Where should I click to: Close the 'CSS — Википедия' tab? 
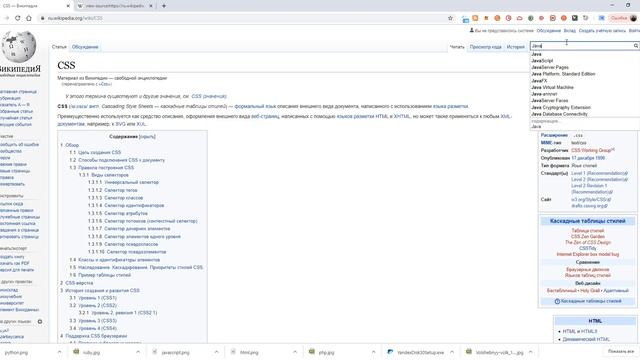(x=68, y=6)
